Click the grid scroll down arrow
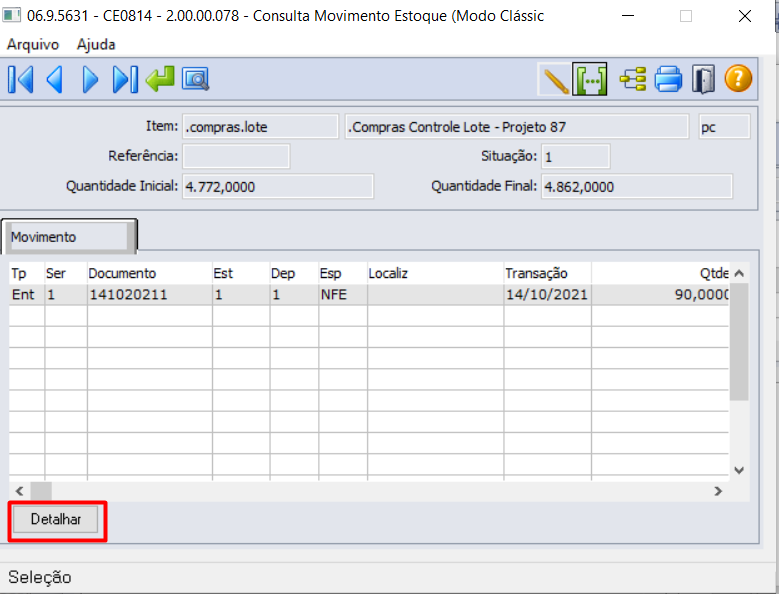The image size is (779, 594). [x=739, y=470]
